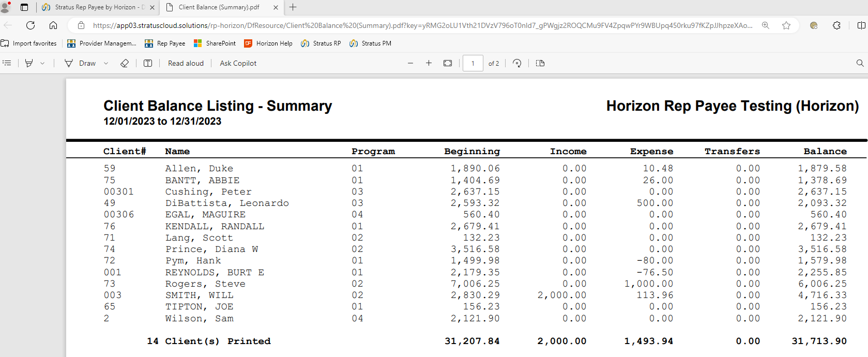Open the Horizon Help bookmark
868x357 pixels.
pyautogui.click(x=268, y=43)
